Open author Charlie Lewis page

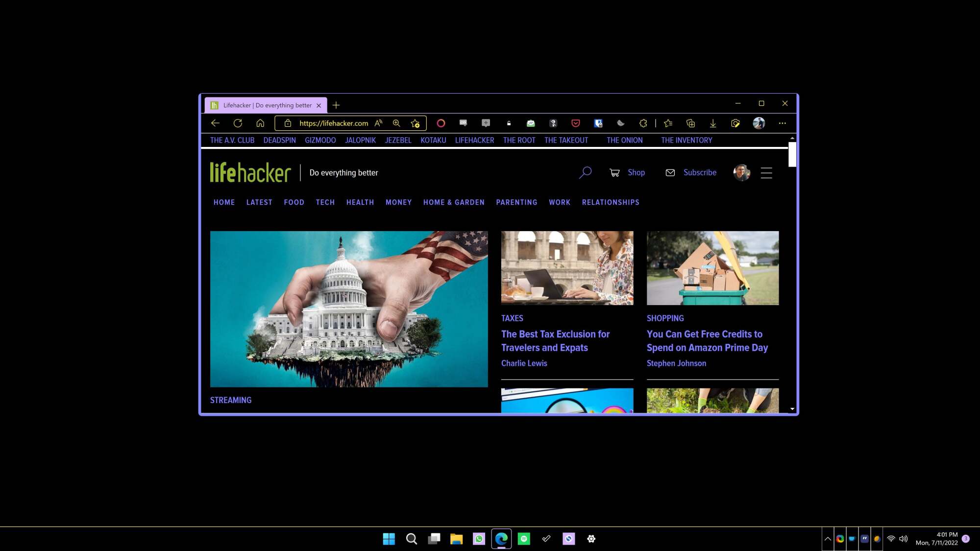(524, 363)
